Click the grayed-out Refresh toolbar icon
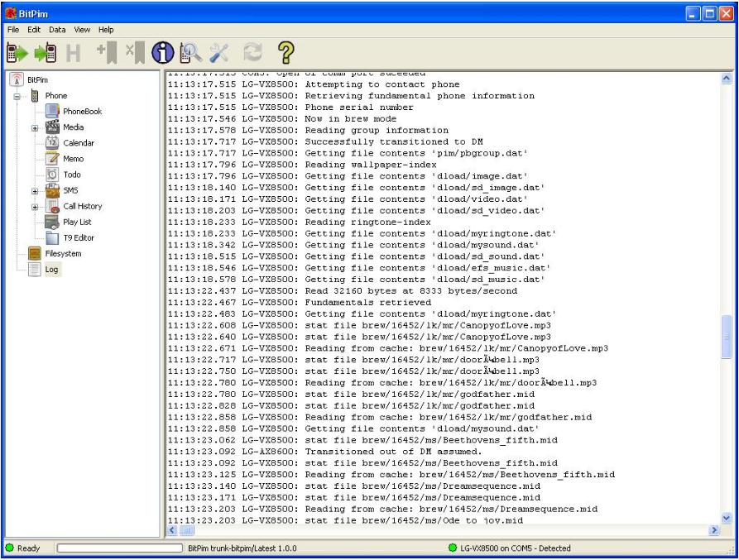739x560 pixels. (252, 52)
